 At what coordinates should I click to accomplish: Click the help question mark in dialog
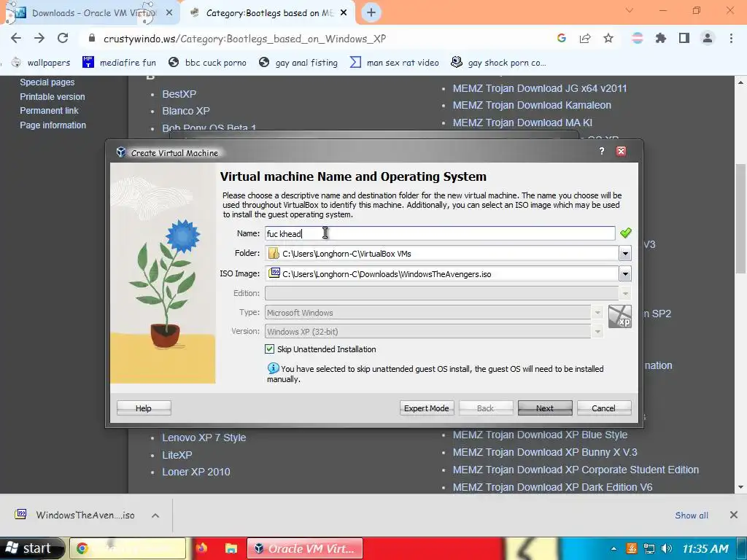pyautogui.click(x=602, y=151)
